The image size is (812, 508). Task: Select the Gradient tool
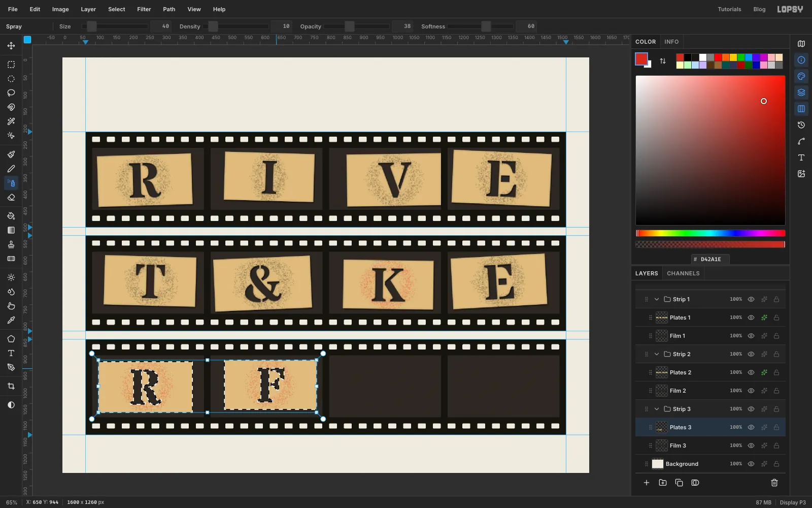(11, 230)
